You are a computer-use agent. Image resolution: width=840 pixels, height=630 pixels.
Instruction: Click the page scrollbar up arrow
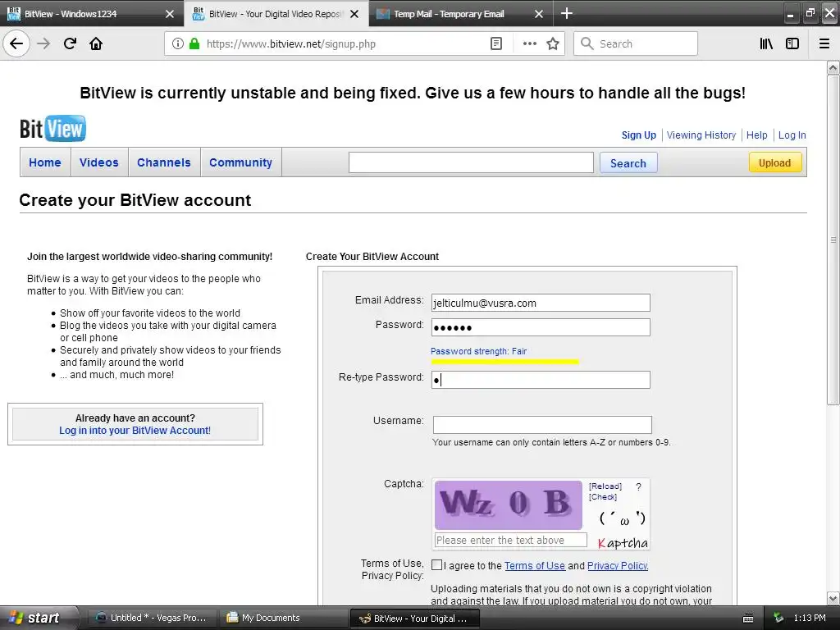(833, 67)
